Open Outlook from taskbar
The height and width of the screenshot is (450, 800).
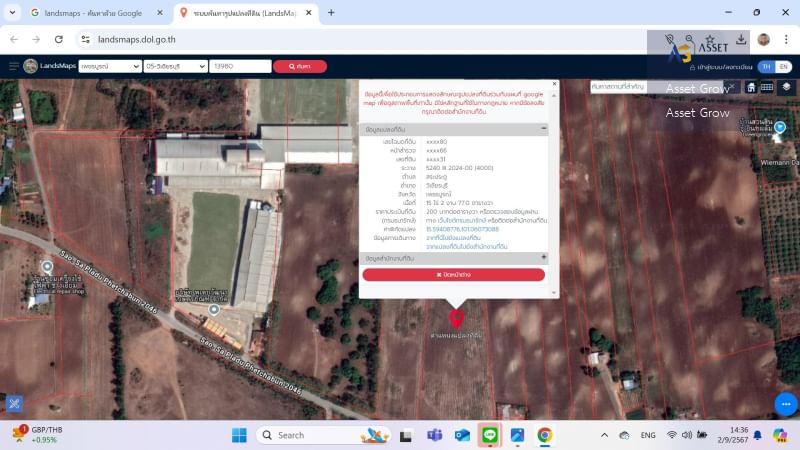click(462, 435)
